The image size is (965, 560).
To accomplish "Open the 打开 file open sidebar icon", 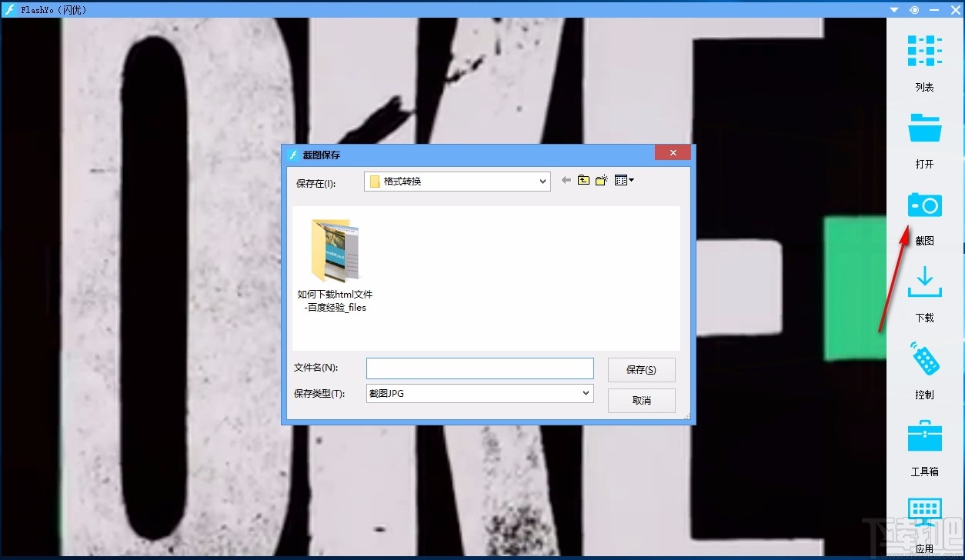I will (x=923, y=128).
